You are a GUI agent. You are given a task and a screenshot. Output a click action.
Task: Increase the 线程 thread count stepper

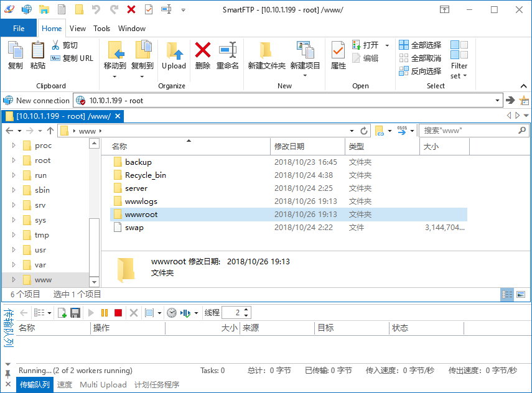[x=246, y=310]
